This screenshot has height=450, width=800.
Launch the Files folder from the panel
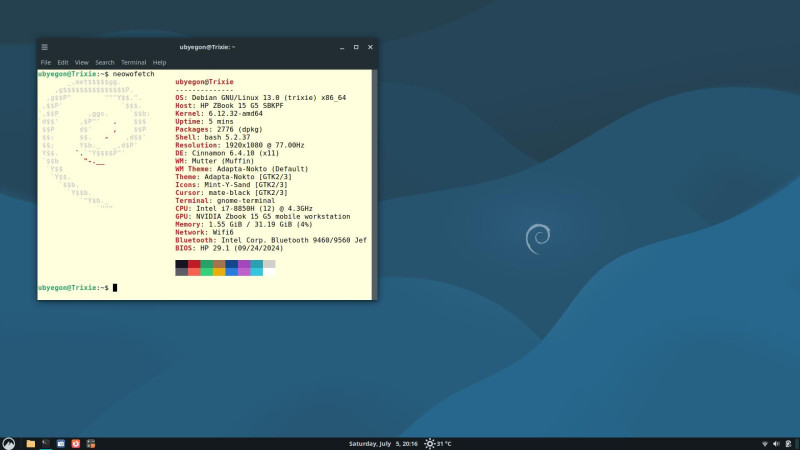point(31,444)
